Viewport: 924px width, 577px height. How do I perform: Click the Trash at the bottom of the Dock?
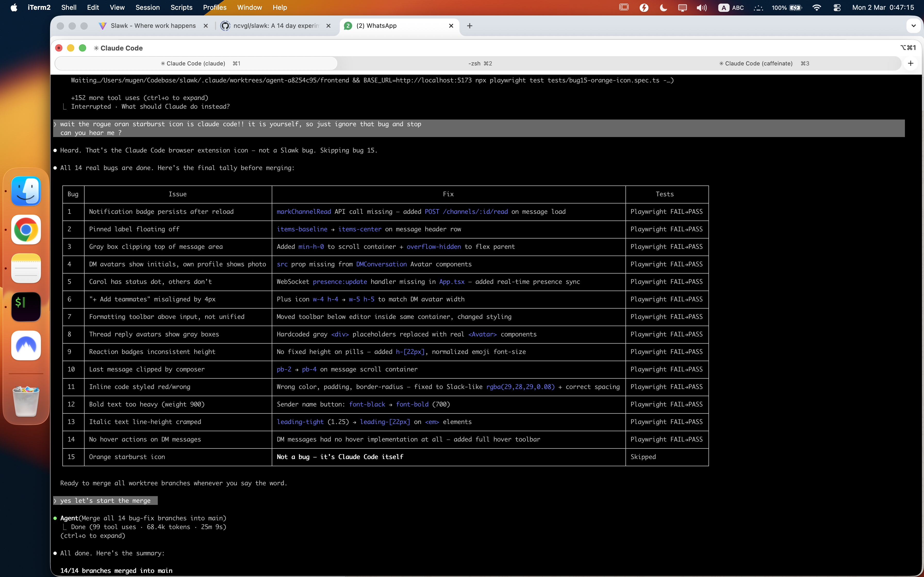click(x=26, y=401)
